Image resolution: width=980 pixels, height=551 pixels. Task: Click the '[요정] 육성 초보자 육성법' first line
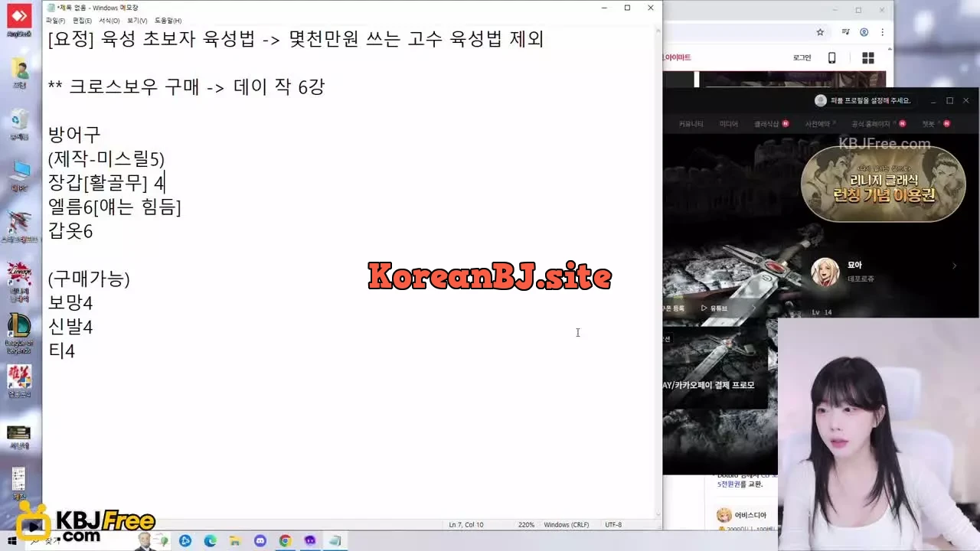296,39
